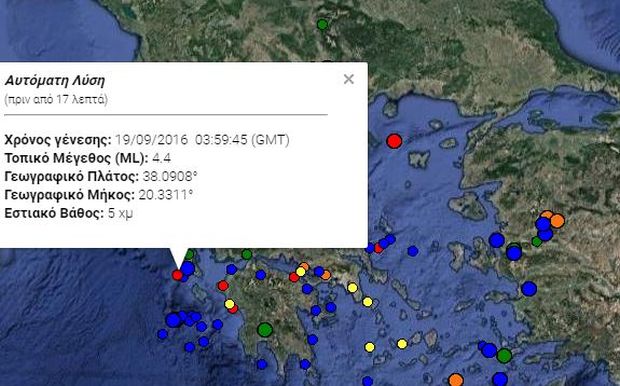Select the rightmost orange marker in Turkey
The image size is (620, 386).
557,221
